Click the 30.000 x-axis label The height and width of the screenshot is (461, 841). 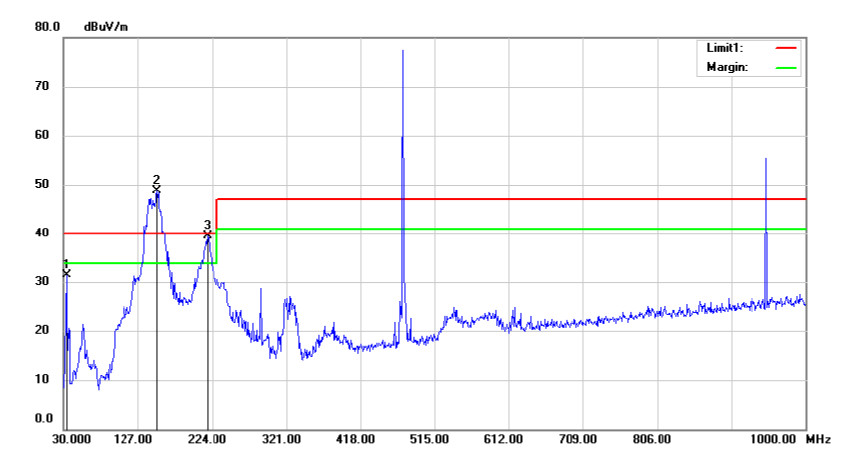pyautogui.click(x=71, y=440)
